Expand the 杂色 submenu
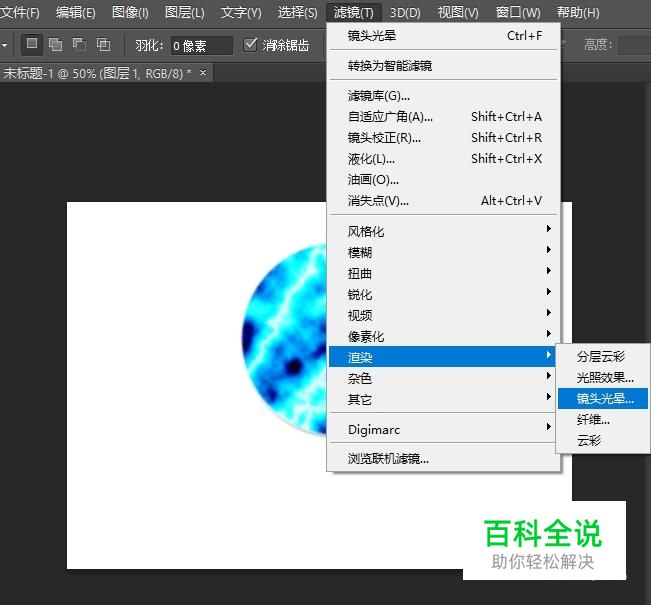651x605 pixels. (x=443, y=378)
